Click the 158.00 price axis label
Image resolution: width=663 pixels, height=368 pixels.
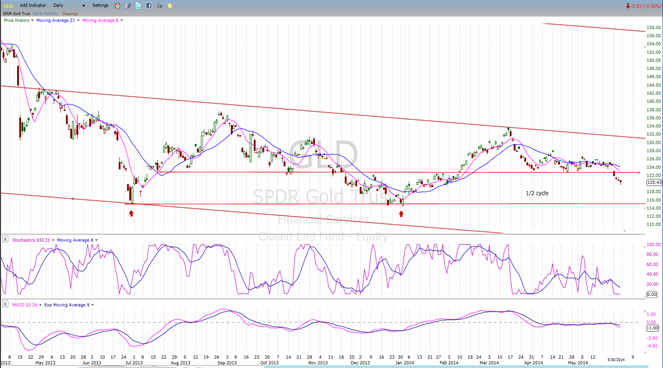[654, 28]
